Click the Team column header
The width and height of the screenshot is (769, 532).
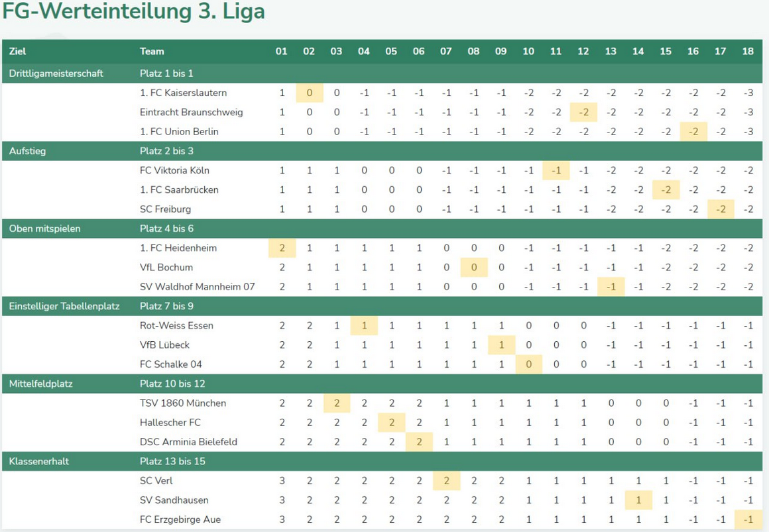pos(152,51)
